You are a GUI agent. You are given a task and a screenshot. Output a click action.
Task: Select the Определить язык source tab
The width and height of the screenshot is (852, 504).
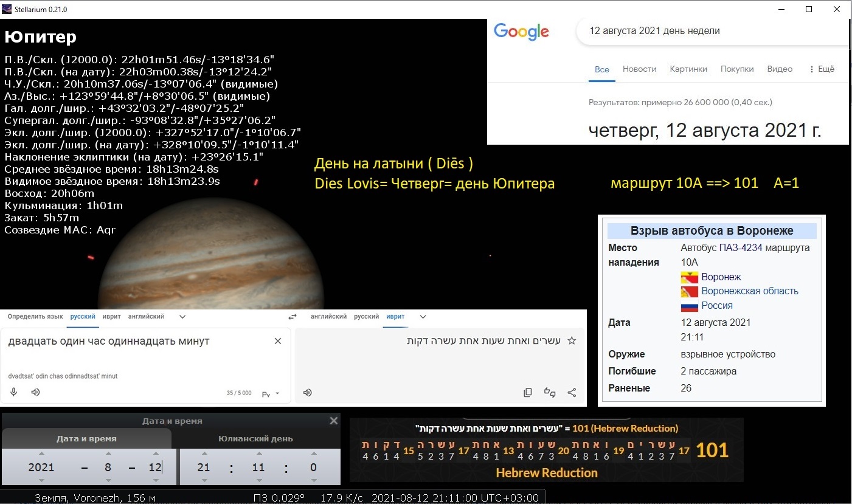point(35,317)
